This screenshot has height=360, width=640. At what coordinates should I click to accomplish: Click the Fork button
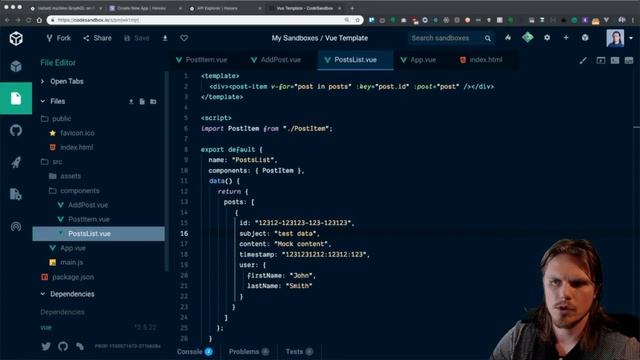pos(58,38)
